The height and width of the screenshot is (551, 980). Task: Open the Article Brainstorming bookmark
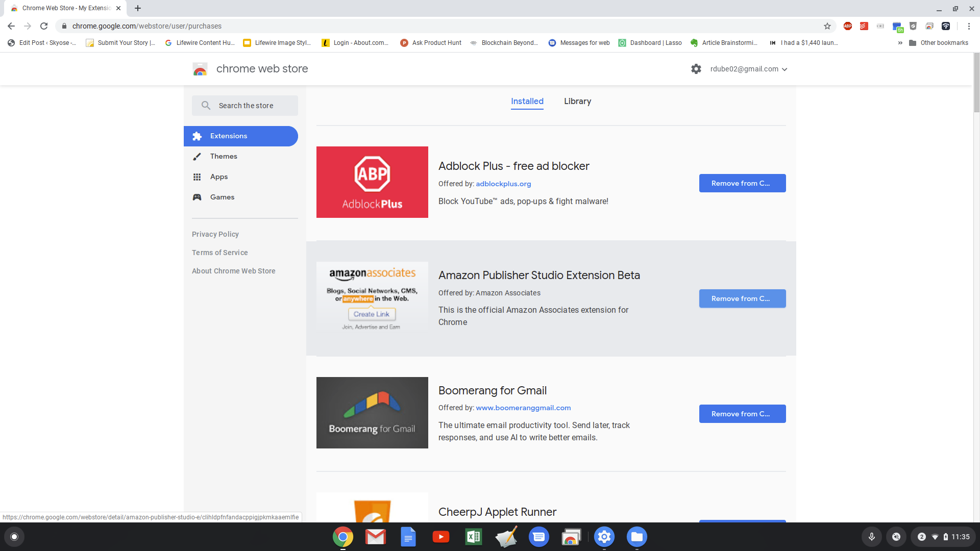(724, 43)
